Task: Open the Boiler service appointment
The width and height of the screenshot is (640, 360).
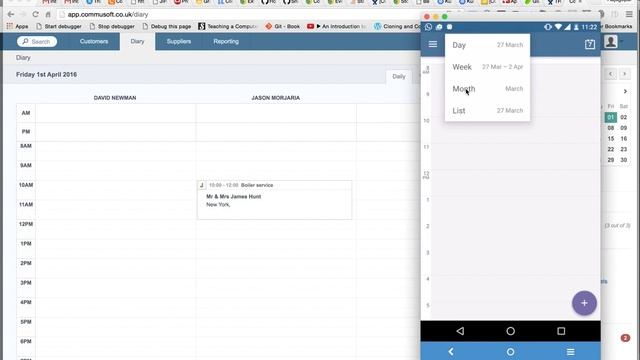Action: (x=274, y=200)
